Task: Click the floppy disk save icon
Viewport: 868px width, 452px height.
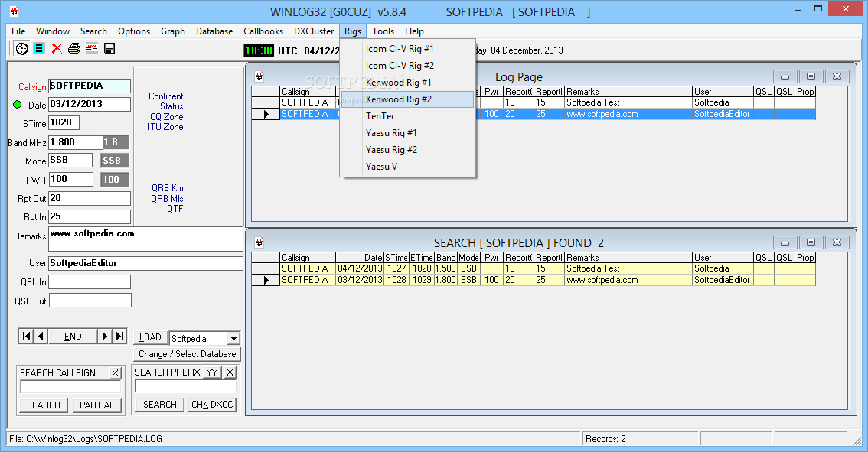Action: click(x=109, y=49)
